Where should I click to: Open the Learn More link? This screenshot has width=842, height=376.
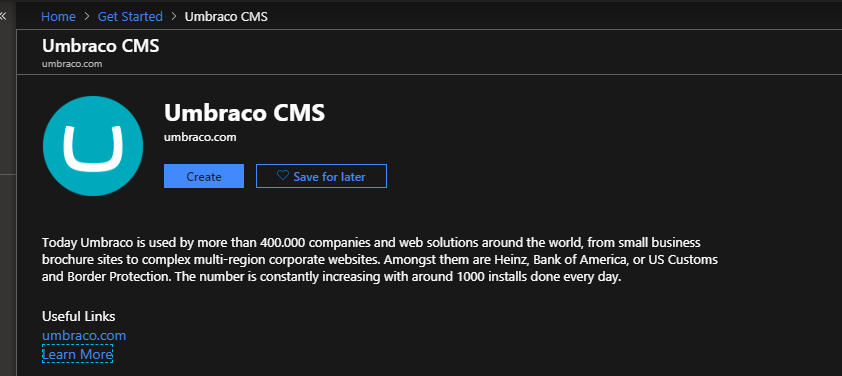77,355
